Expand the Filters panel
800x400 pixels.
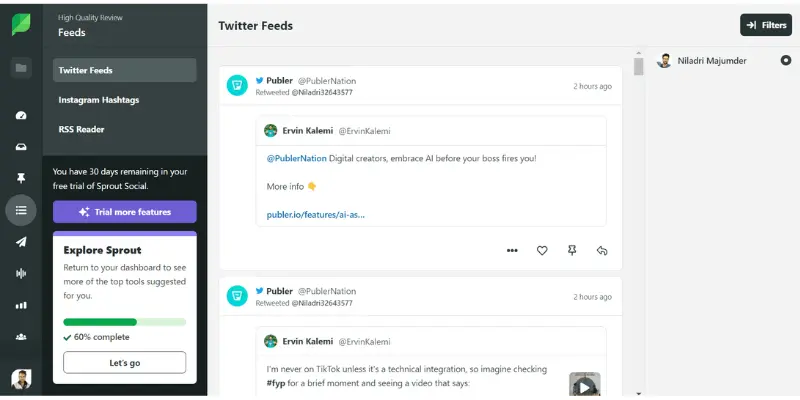coord(766,25)
